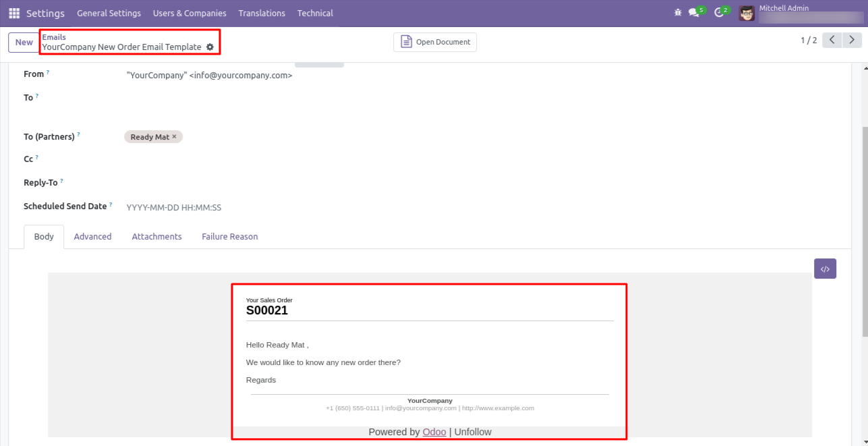Click 'Regards' line in email body
The height and width of the screenshot is (446, 868).
coord(261,380)
